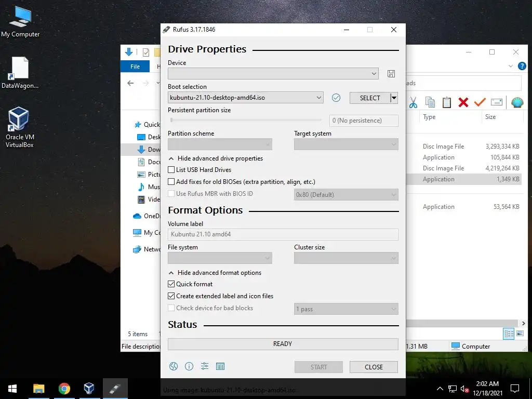Open the Partition scheme dropdown
Screen dimensions: 532x399
220,144
